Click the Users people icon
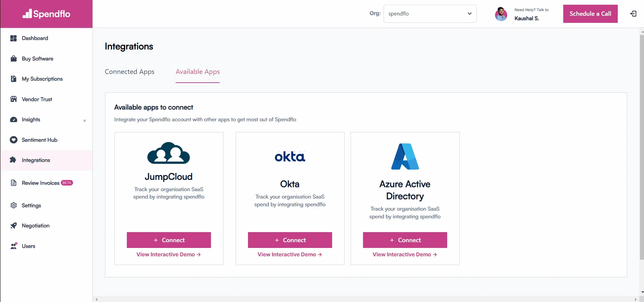Image resolution: width=644 pixels, height=302 pixels. (x=13, y=246)
